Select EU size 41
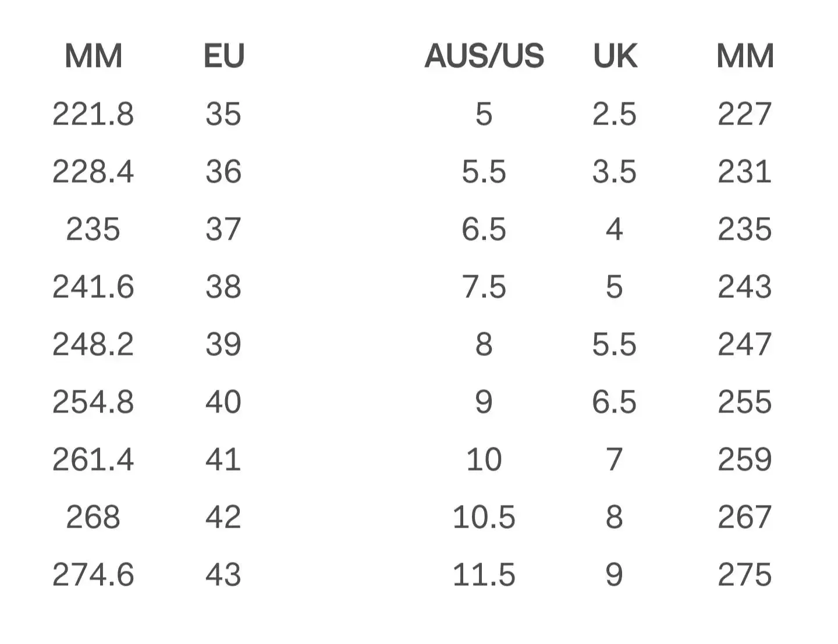Image resolution: width=838 pixels, height=644 pixels. point(223,460)
